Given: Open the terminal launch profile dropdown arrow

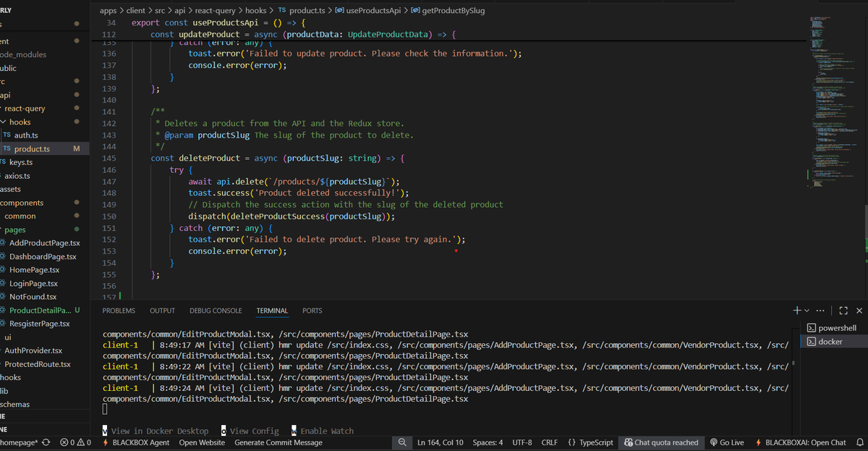Looking at the screenshot, I should (808, 311).
